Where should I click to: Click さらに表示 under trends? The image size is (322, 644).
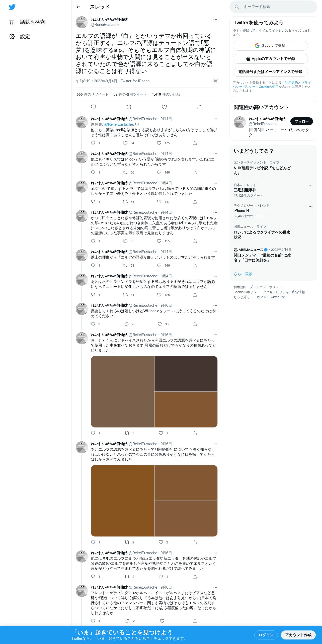coord(243,274)
